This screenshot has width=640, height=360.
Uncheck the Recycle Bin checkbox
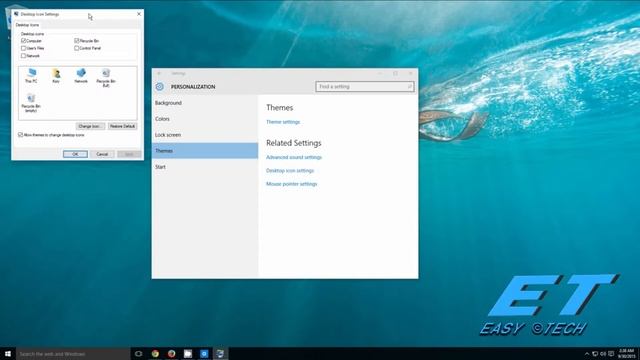click(x=76, y=41)
